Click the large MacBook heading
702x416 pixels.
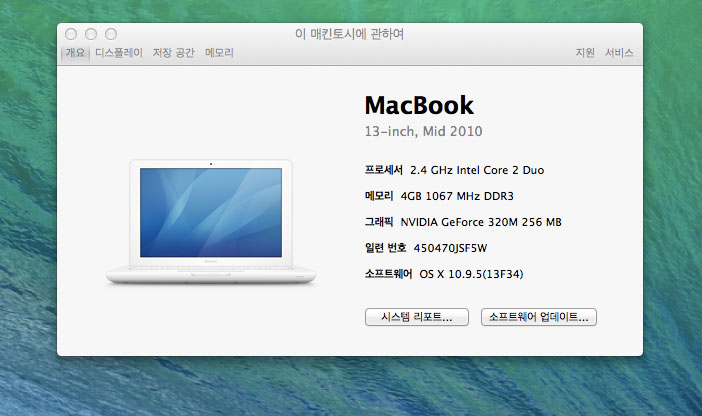click(x=419, y=106)
